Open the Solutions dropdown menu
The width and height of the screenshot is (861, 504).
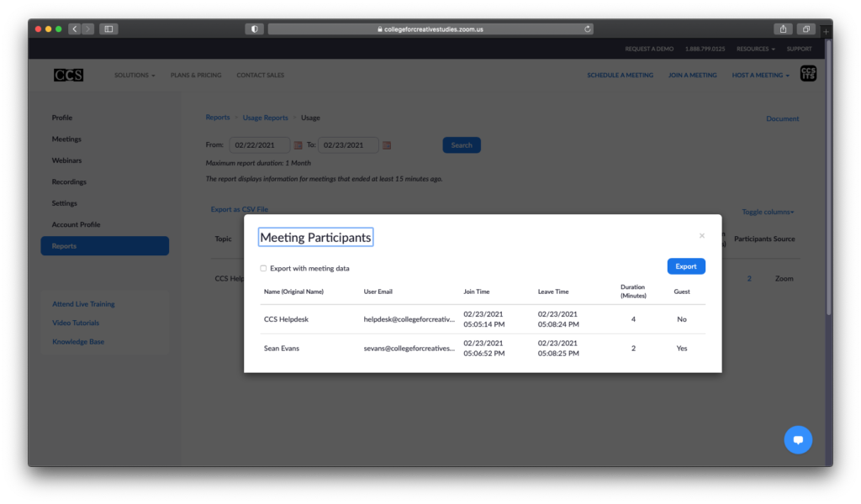click(135, 75)
